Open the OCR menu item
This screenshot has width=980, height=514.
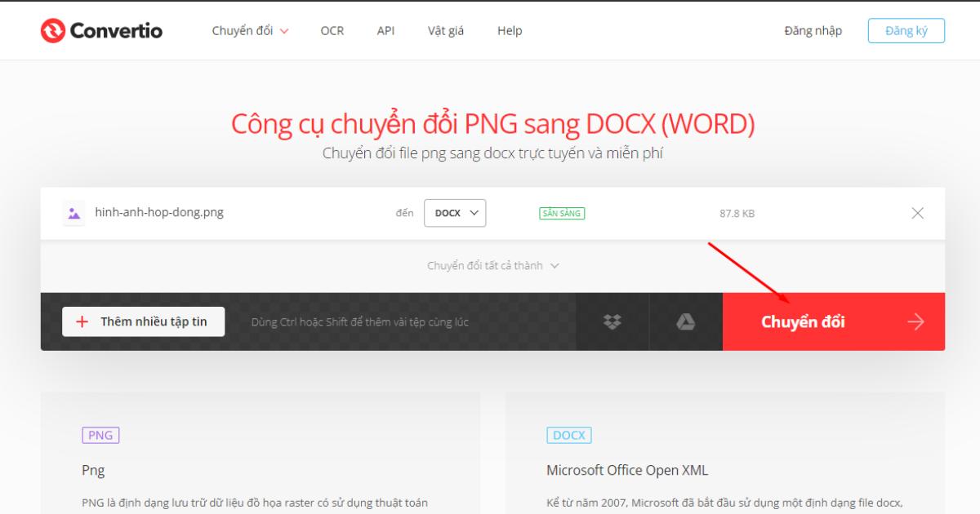[331, 31]
